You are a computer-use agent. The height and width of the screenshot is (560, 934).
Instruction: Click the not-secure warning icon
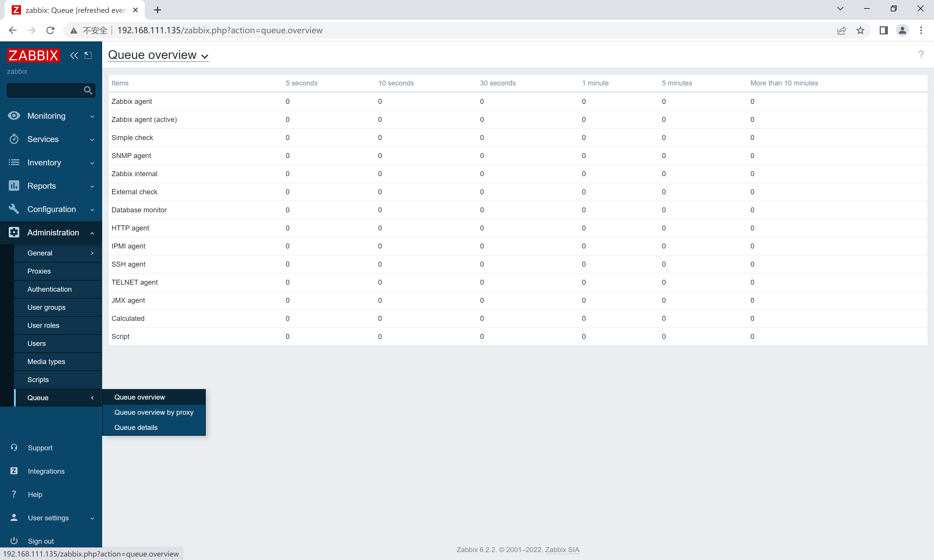tap(74, 31)
